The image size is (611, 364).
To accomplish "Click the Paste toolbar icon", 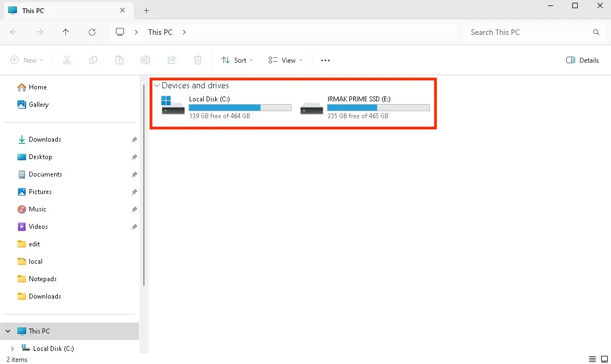I will 119,60.
